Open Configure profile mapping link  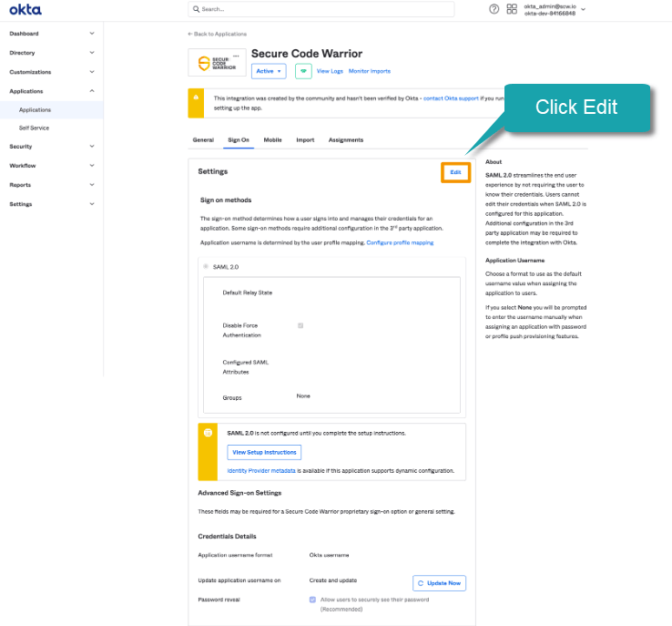coord(400,242)
